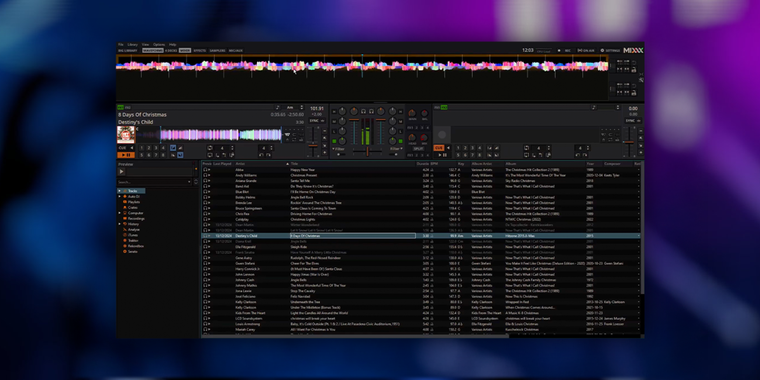The image size is (760, 380).
Task: Select the Mariah Carey track row
Action: [421, 330]
